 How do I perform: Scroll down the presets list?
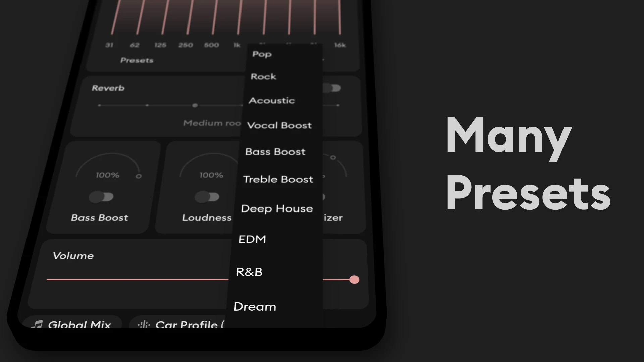(256, 306)
